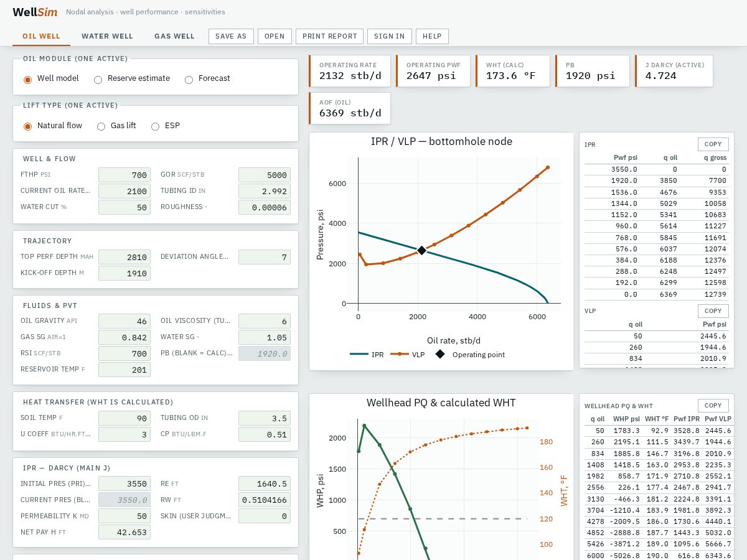Click the Operating Rate 2132 stb/d card
The image size is (747, 560).
point(350,71)
